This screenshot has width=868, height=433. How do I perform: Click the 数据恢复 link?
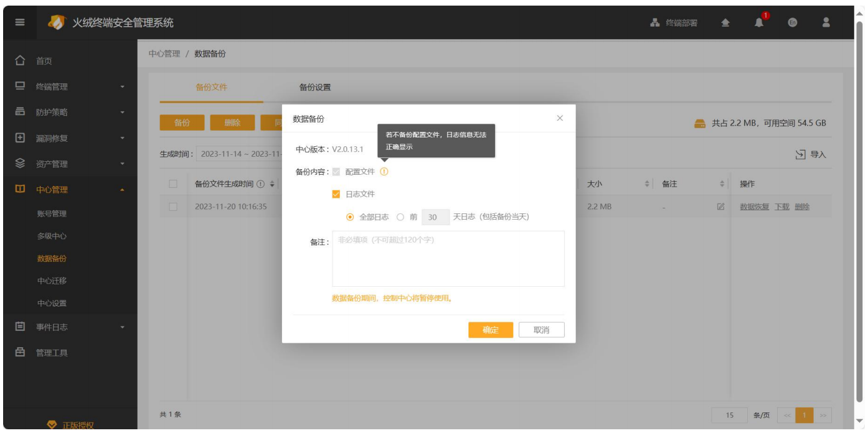click(754, 207)
